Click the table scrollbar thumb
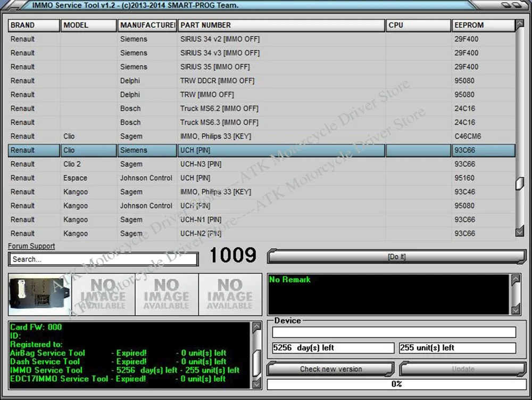This screenshot has width=532, height=400. 519,184
